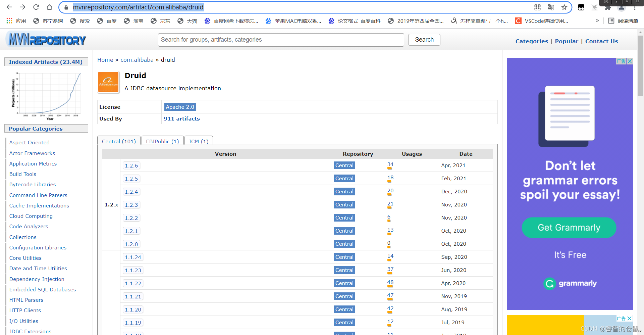Reload the current page
The image size is (644, 335).
point(36,7)
